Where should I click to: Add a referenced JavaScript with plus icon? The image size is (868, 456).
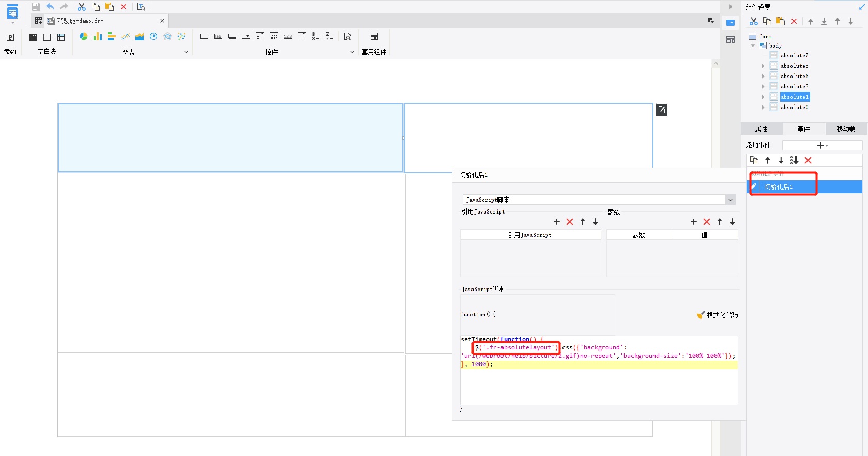[557, 222]
